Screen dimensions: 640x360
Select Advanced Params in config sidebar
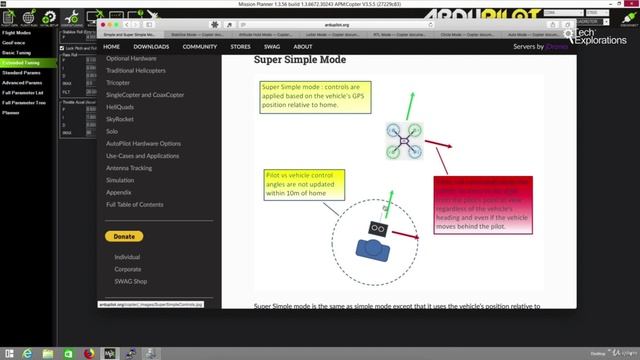click(22, 83)
